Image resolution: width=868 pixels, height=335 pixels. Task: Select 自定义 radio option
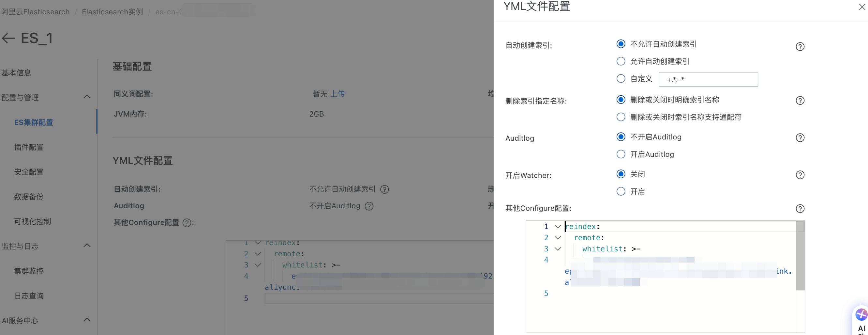(621, 79)
